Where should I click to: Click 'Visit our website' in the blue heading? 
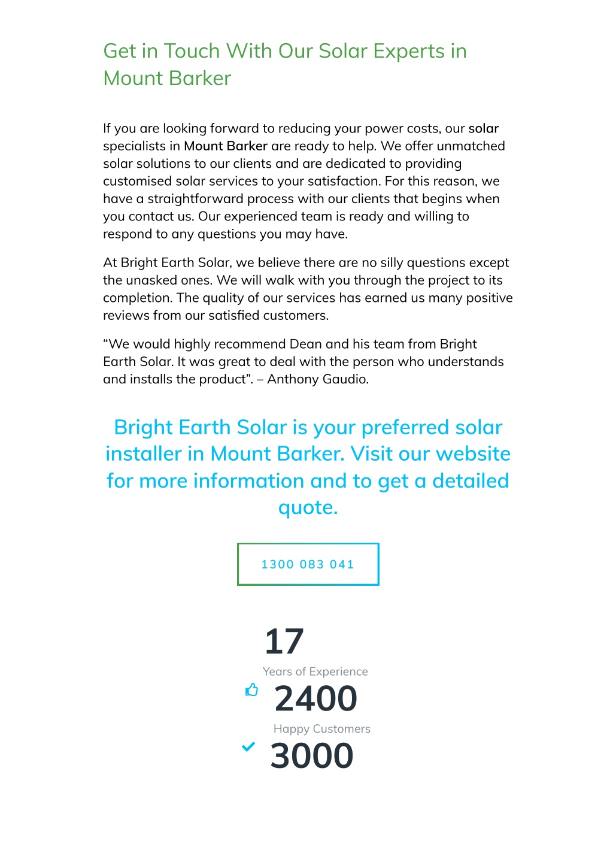(430, 454)
